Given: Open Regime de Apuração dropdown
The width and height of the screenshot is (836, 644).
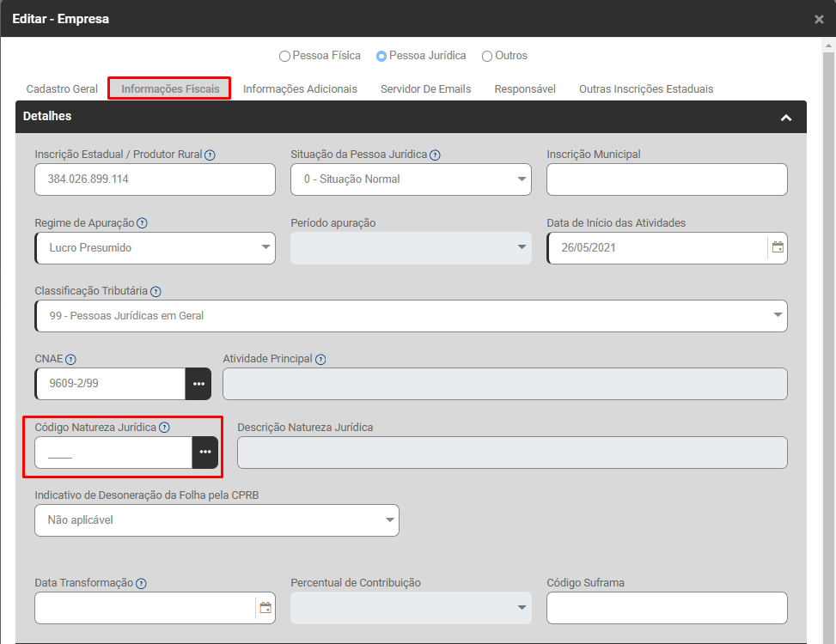Looking at the screenshot, I should (155, 248).
